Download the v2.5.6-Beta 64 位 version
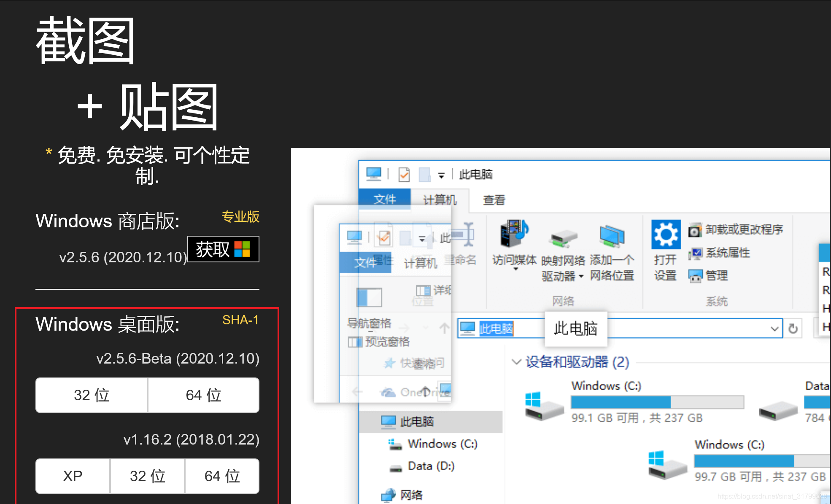This screenshot has height=504, width=831. (203, 395)
